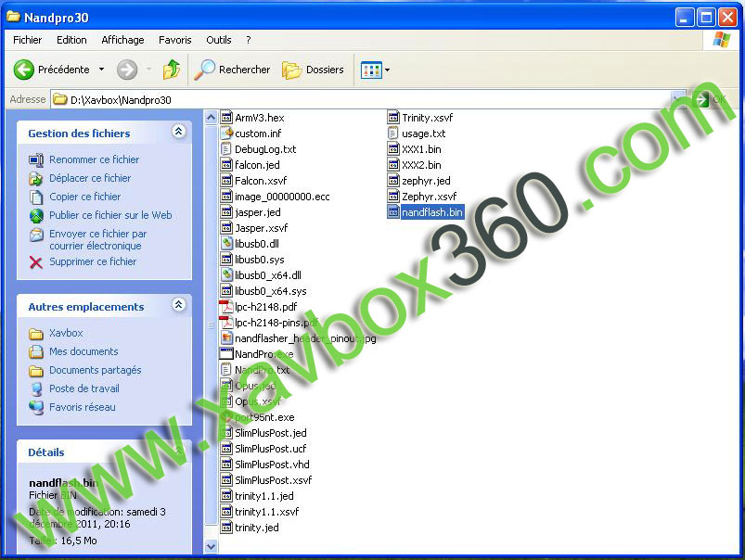Viewport: 745px width, 560px height.
Task: Collapse the Autres emplacements panel
Action: (179, 305)
